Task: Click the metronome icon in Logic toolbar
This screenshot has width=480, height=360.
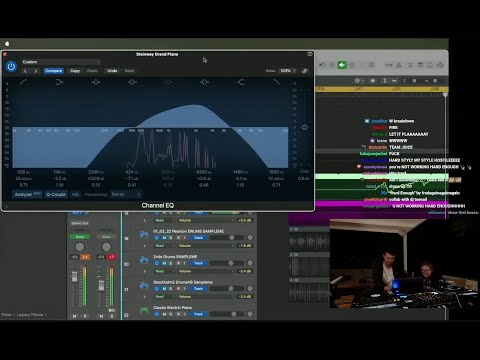Action: [398, 65]
